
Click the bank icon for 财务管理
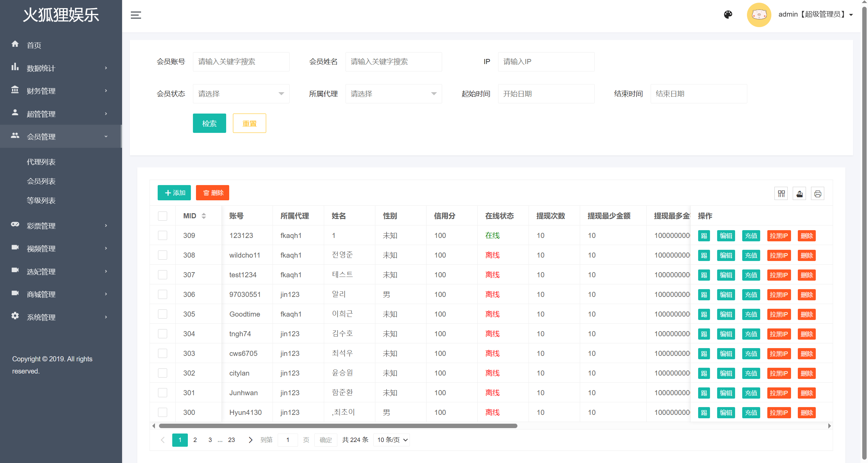[15, 90]
